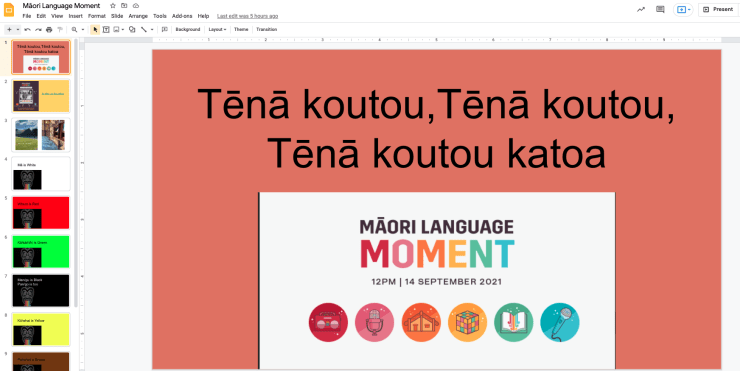Expand the zoom level dropdown arrow
The height and width of the screenshot is (371, 740).
click(x=83, y=29)
